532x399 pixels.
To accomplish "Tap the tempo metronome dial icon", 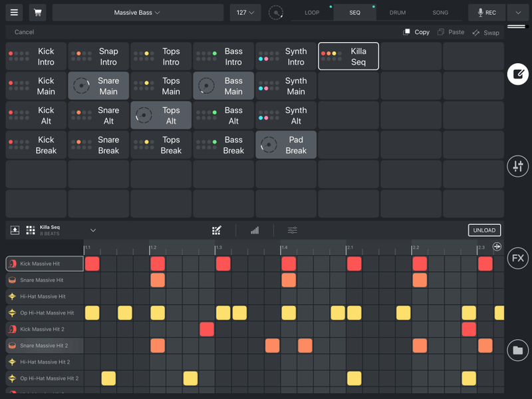I will coord(276,13).
